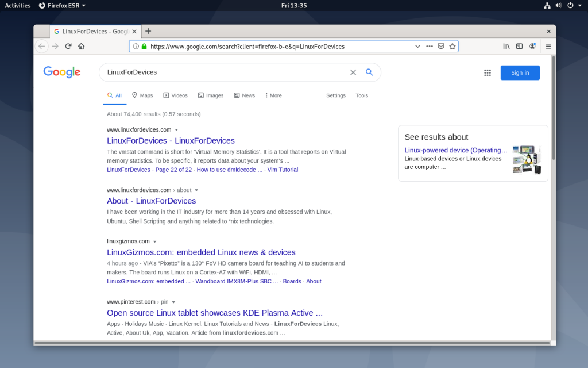Open the Firefox home page icon

(82, 46)
